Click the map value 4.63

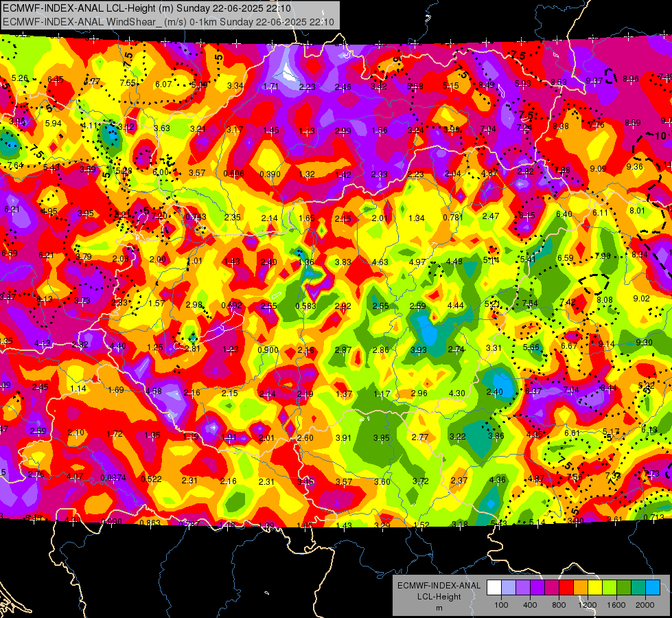point(380,262)
